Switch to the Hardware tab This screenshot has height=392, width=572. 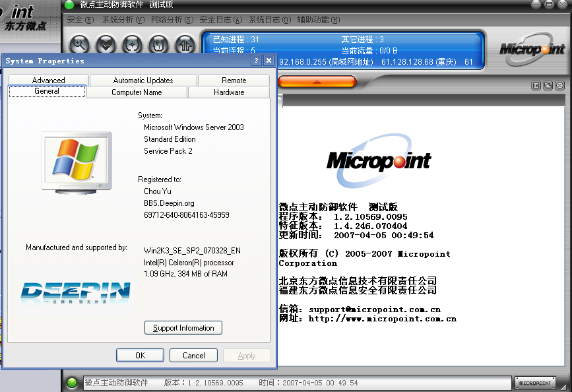click(229, 92)
